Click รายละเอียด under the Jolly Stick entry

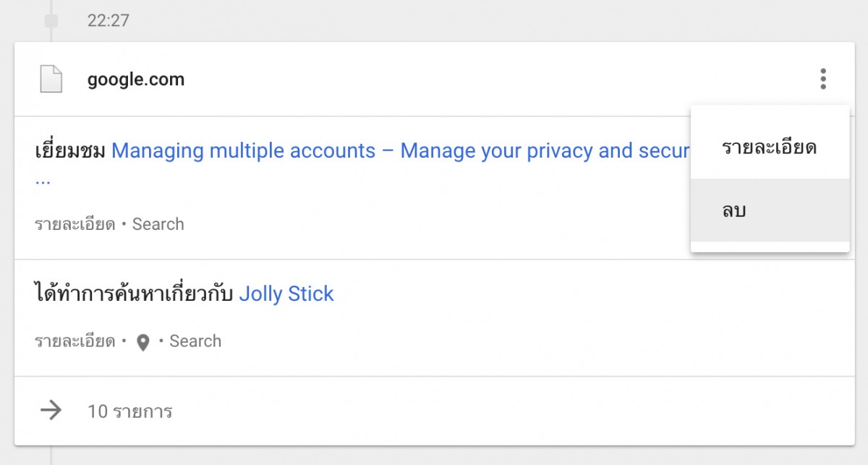(75, 341)
